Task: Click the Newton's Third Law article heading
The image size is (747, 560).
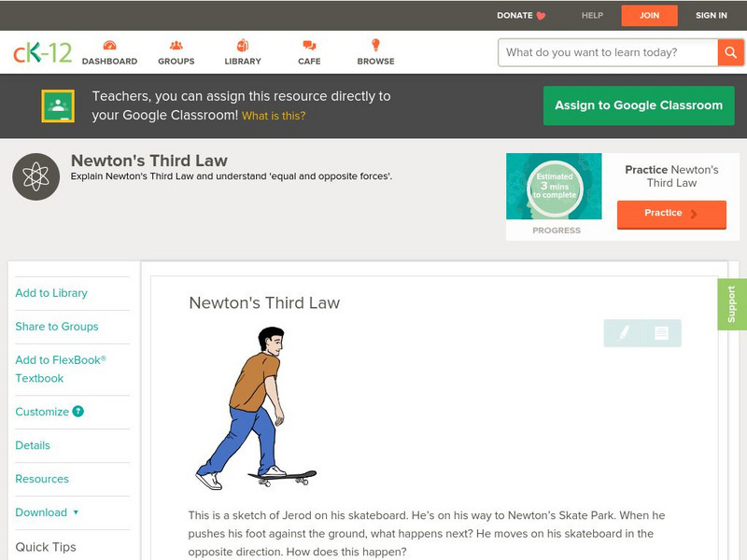Action: [x=264, y=302]
